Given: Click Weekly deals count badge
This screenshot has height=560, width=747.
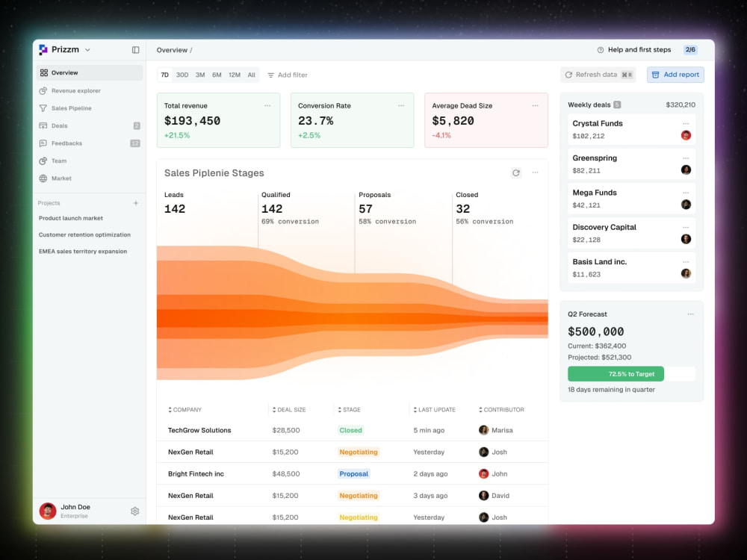Looking at the screenshot, I should (x=617, y=105).
